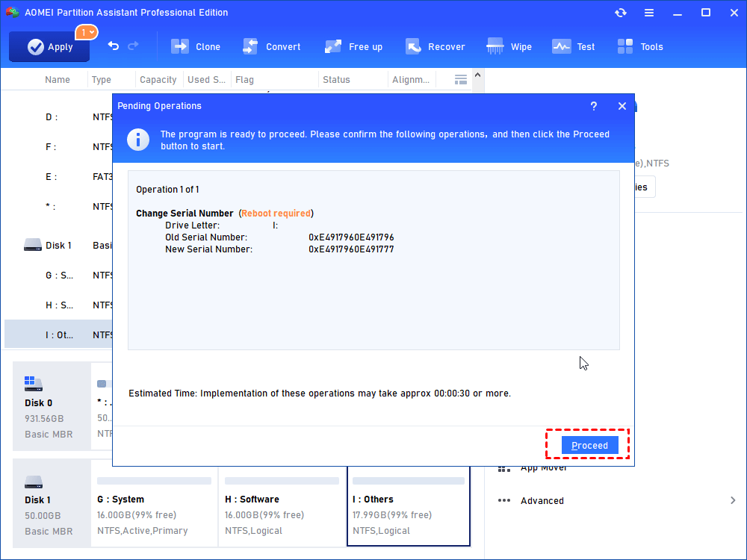
Task: Select the Wipe tool
Action: pos(509,46)
